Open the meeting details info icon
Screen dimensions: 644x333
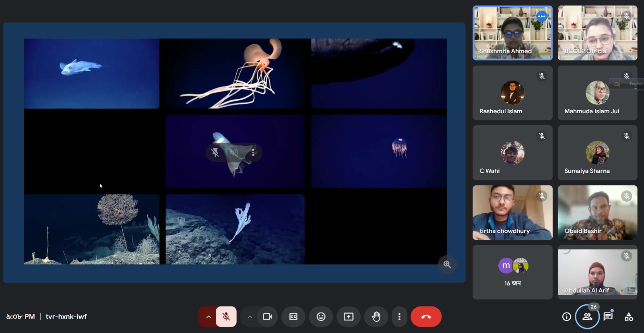pos(566,317)
